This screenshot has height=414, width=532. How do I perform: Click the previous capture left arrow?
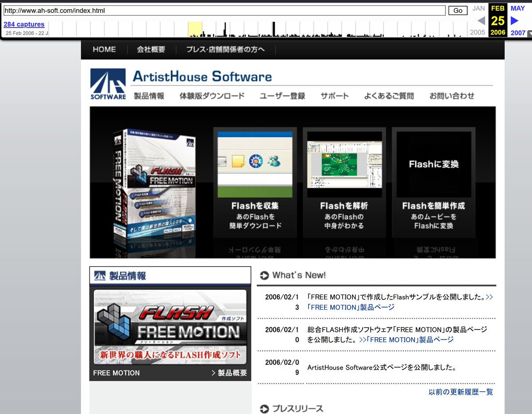click(481, 20)
